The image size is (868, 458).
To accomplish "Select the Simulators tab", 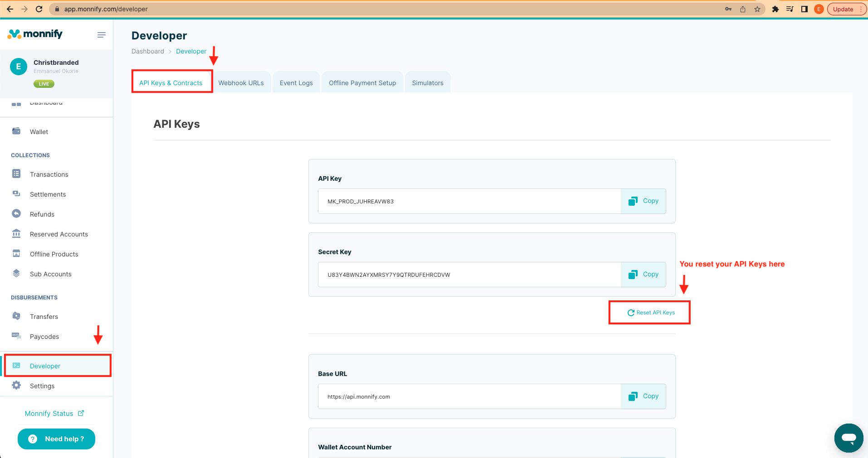I will [x=428, y=83].
